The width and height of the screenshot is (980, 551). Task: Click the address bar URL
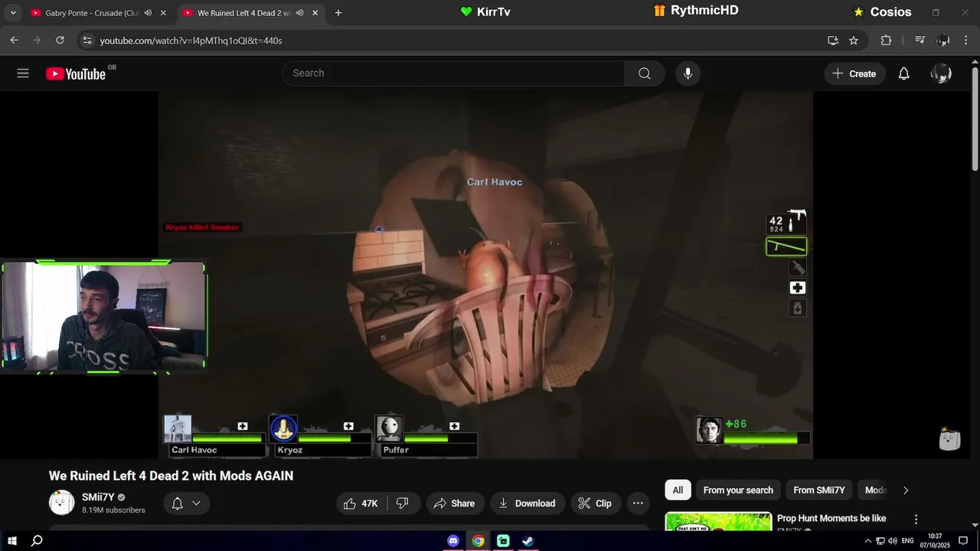tap(191, 41)
